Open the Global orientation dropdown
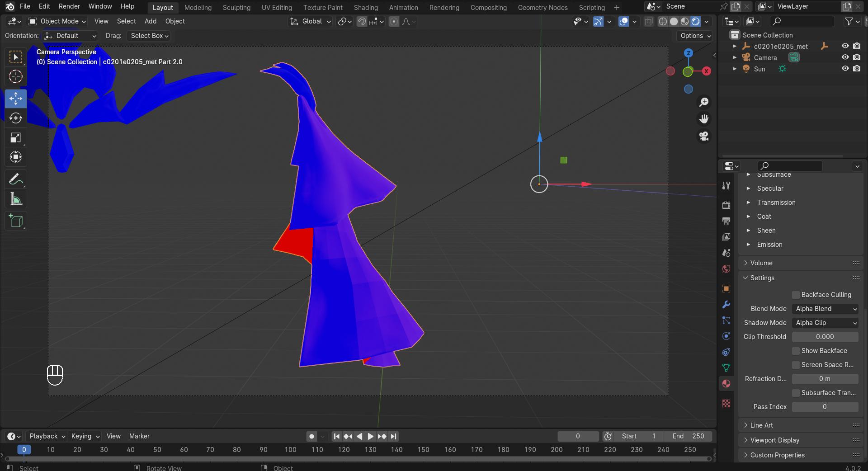This screenshot has width=868, height=471. pyautogui.click(x=310, y=21)
